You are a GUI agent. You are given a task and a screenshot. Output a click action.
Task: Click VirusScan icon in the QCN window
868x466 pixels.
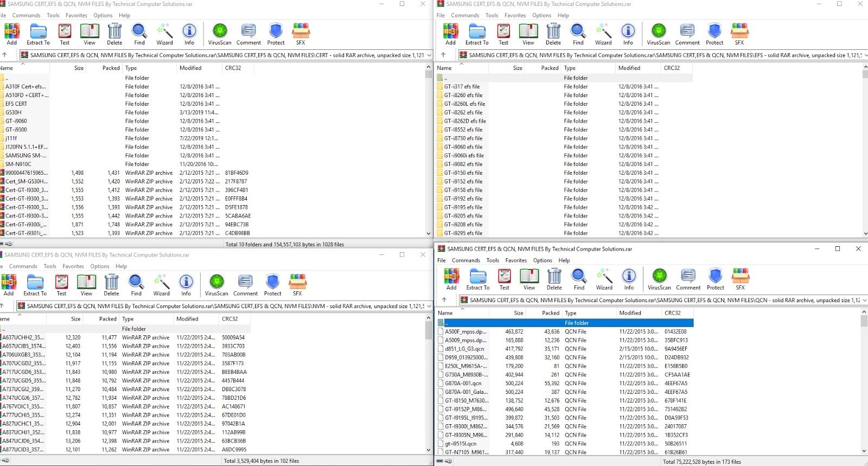click(659, 279)
